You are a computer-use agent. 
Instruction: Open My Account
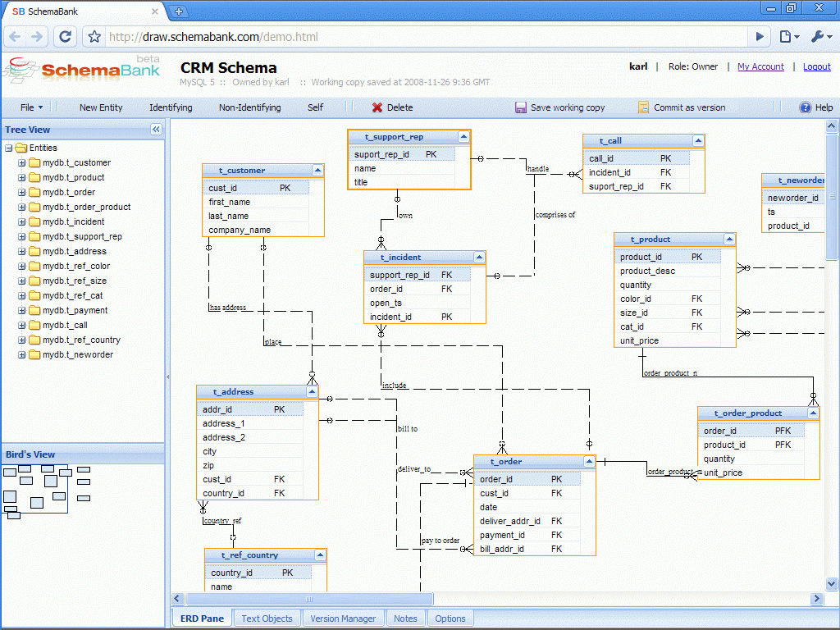click(760, 66)
